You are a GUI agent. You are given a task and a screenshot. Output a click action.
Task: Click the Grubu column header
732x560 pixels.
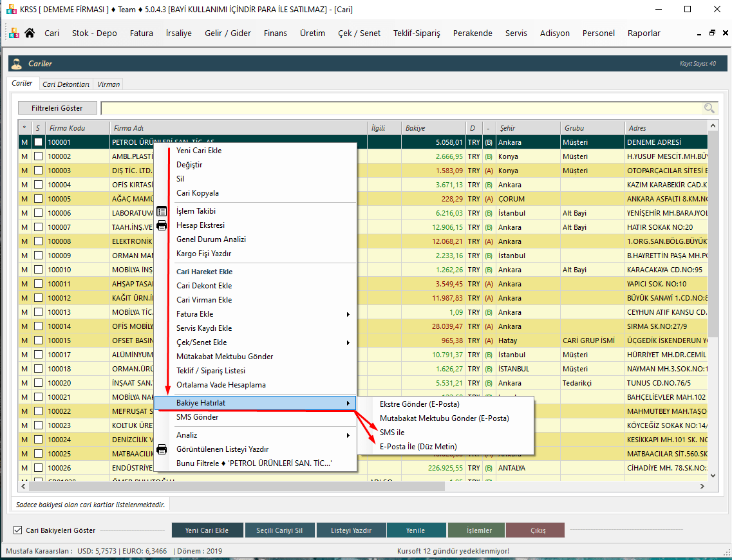(x=592, y=128)
